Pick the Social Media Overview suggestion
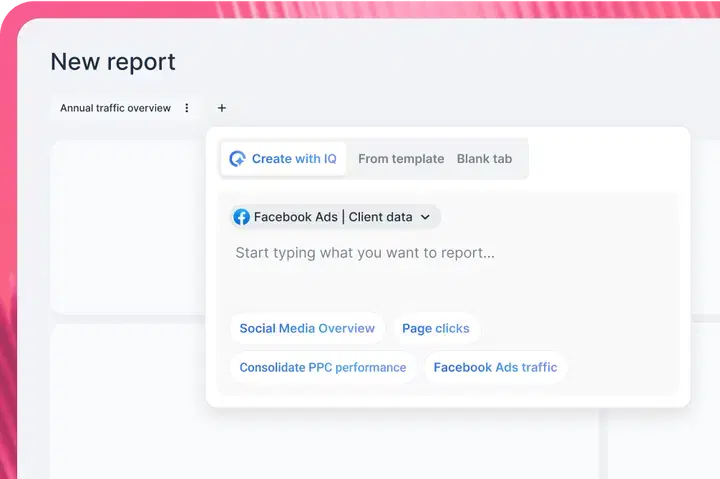This screenshot has height=479, width=720. click(x=307, y=328)
